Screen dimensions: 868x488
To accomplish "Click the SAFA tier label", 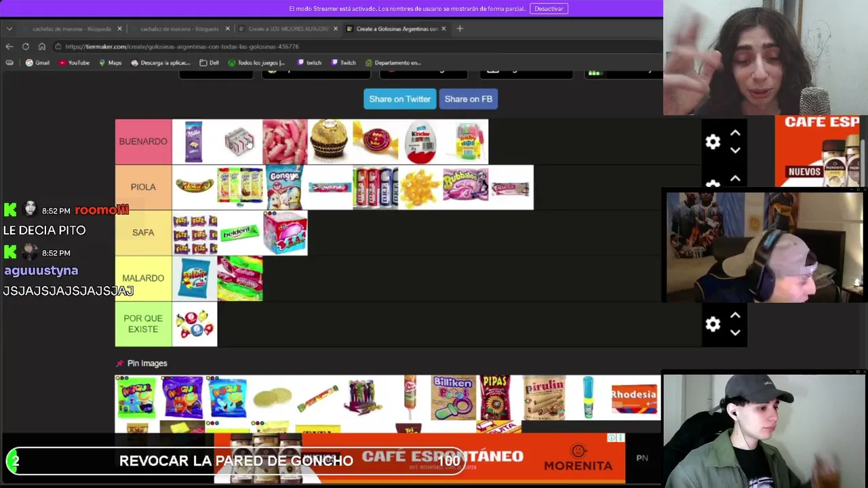I will (x=143, y=232).
